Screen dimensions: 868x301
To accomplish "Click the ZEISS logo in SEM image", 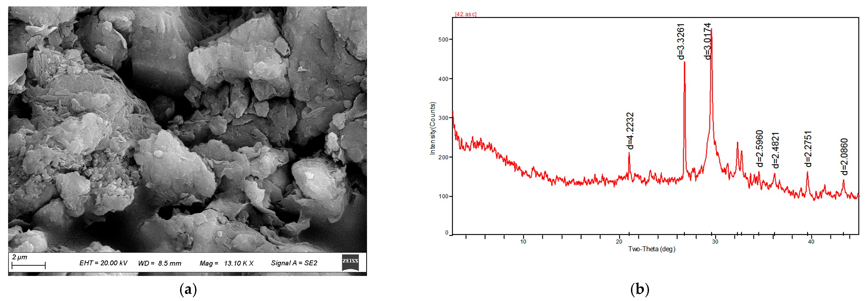I will pyautogui.click(x=350, y=262).
